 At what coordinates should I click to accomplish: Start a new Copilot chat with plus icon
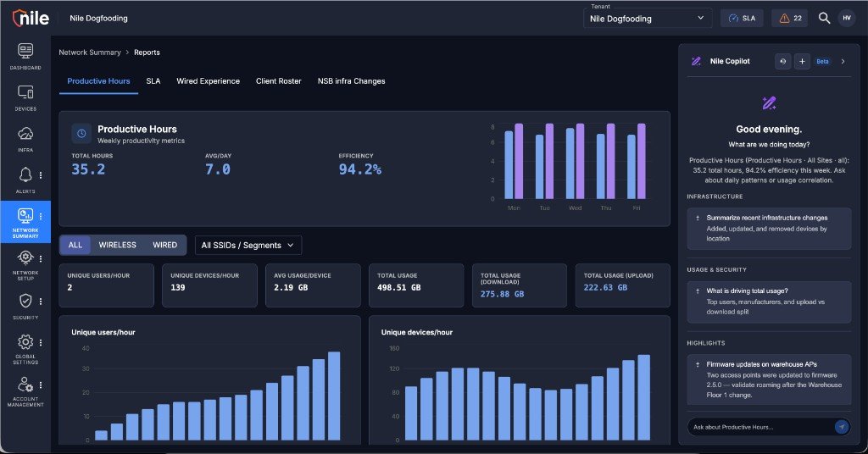[802, 61]
